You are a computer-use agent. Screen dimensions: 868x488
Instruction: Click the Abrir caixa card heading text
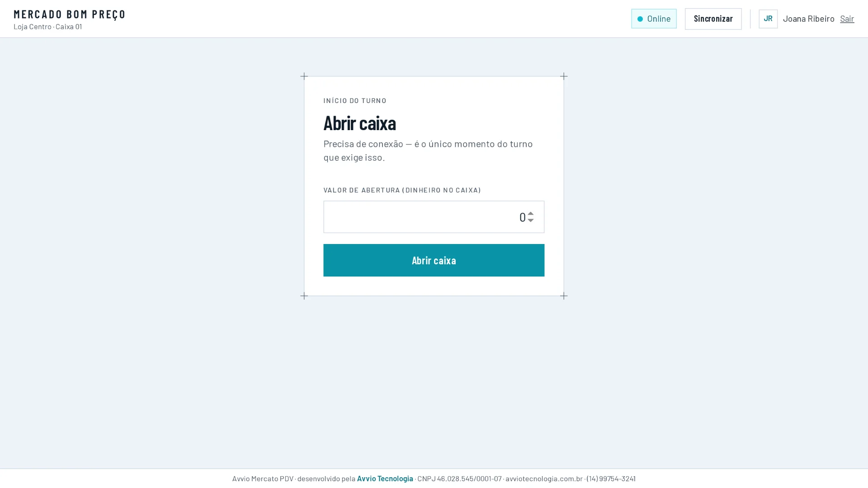click(x=359, y=122)
